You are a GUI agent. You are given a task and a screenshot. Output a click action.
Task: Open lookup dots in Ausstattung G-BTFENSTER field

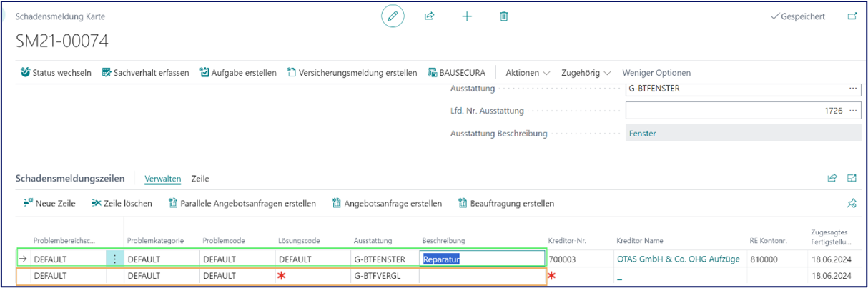852,89
